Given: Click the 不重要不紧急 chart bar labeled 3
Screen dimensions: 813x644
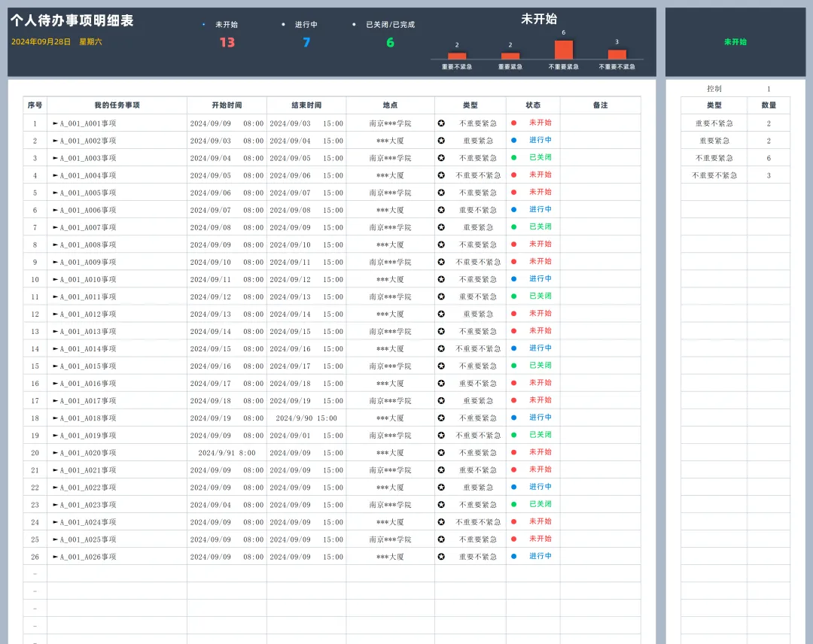Looking at the screenshot, I should 617,54.
